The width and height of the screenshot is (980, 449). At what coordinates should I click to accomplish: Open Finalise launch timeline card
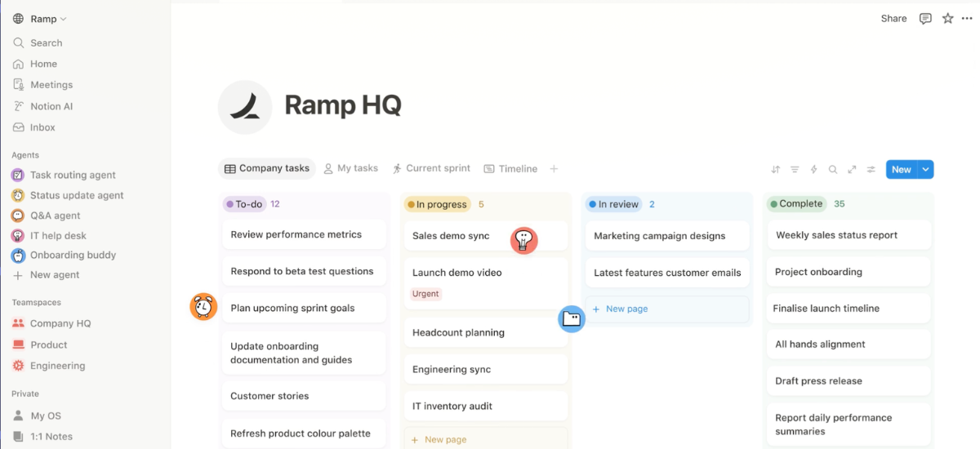849,309
